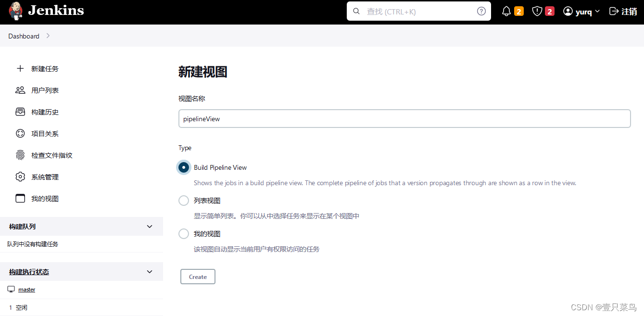Click the Jenkins wordmark in header
The image size is (644, 316).
point(56,11)
